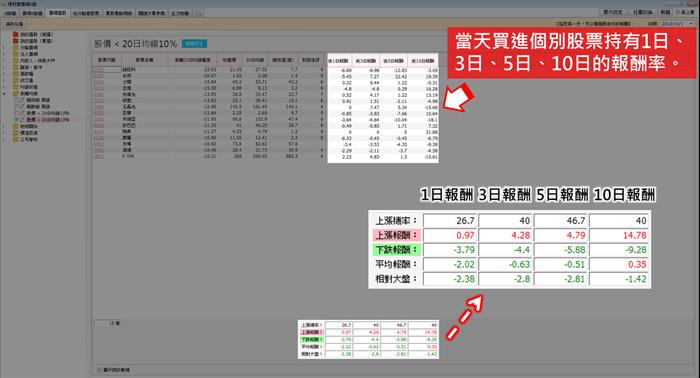Sort by the 股票名稱 column header
Screen dimensions: 700x378
(x=145, y=60)
